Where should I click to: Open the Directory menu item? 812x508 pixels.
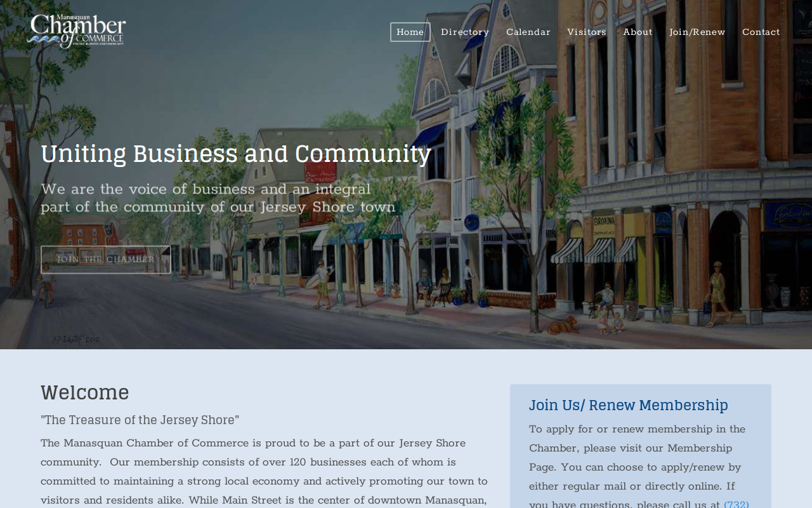pos(465,32)
